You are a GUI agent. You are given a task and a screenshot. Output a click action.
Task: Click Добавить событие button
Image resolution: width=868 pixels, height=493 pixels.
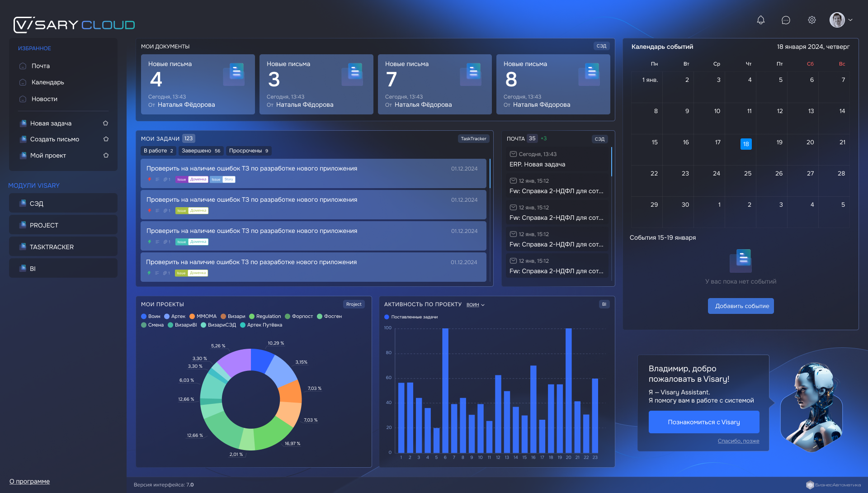pos(741,306)
